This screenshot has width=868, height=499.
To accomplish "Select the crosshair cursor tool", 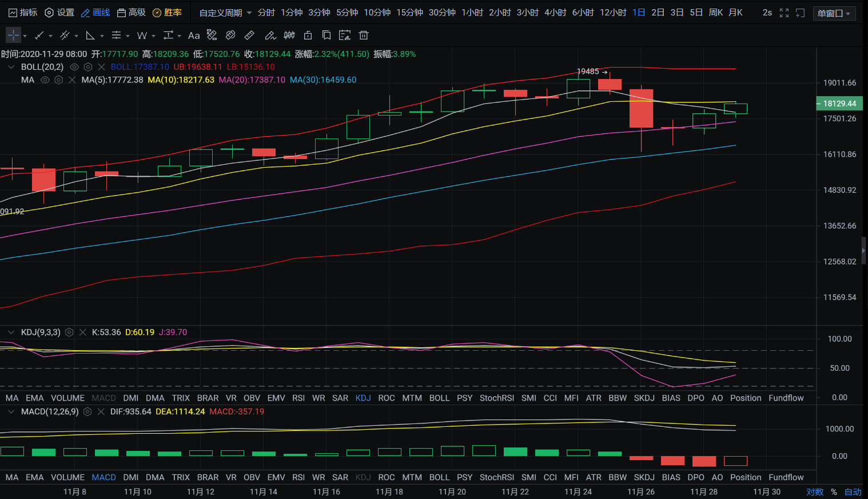I will click(x=13, y=35).
